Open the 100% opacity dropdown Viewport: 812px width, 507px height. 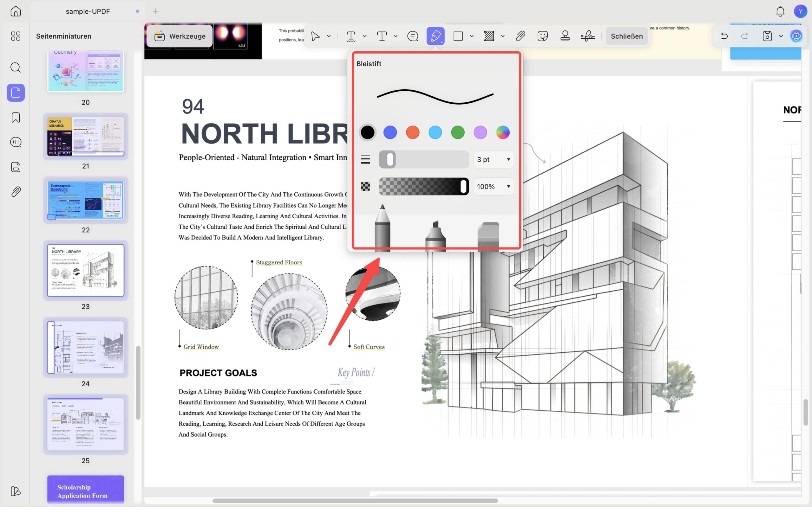pyautogui.click(x=494, y=186)
